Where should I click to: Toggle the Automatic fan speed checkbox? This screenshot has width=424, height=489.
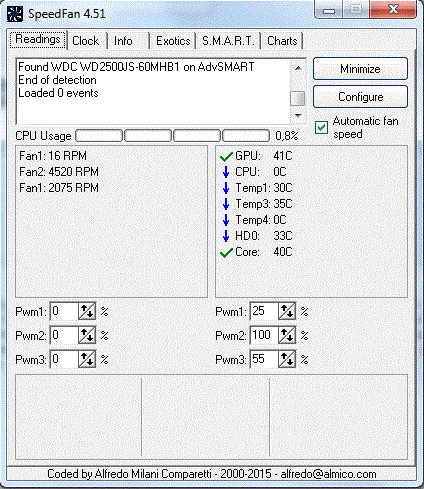(321, 127)
